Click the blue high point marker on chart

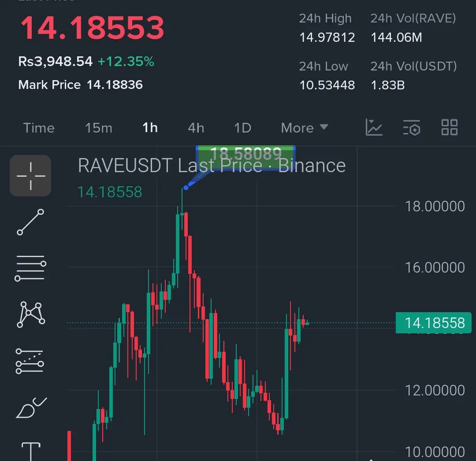(x=186, y=188)
